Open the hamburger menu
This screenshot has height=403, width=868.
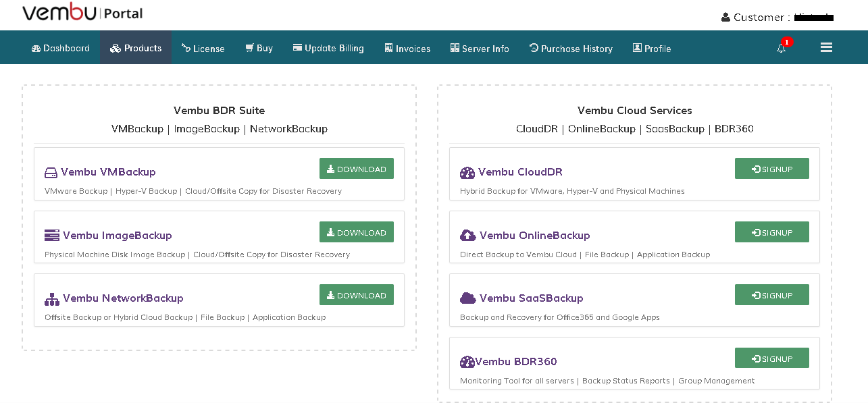pyautogui.click(x=826, y=47)
